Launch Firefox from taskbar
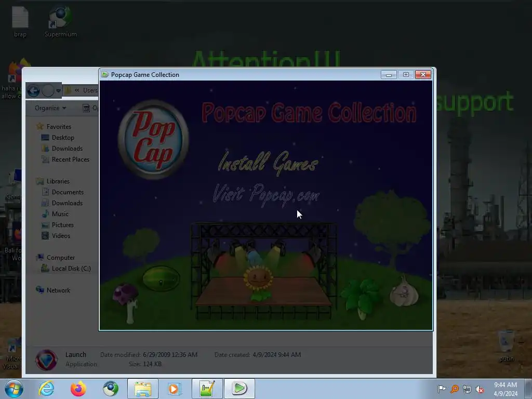 (x=78, y=389)
